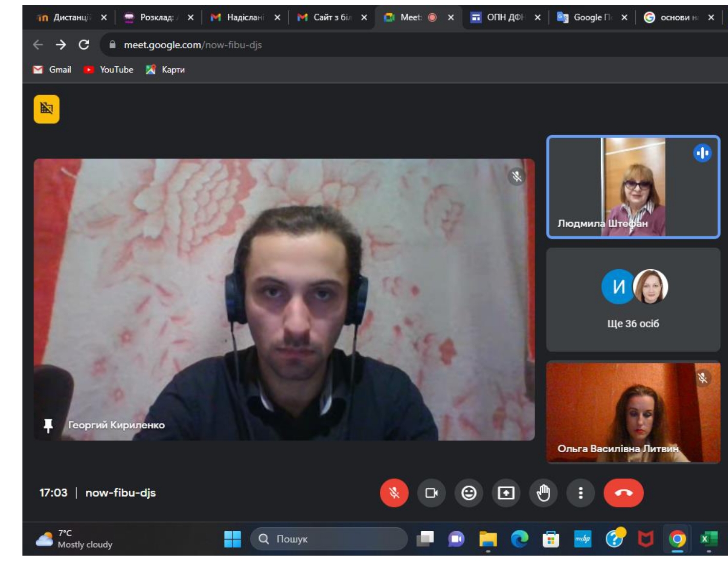Open the emoji reactions panel
This screenshot has height=561, width=728.
[x=469, y=493]
